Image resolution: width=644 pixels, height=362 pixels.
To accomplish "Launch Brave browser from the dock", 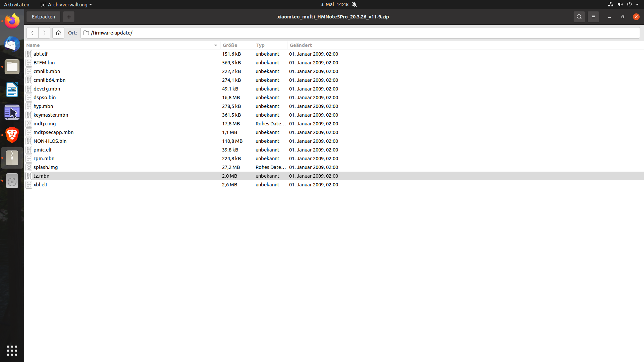I will 12,135.
